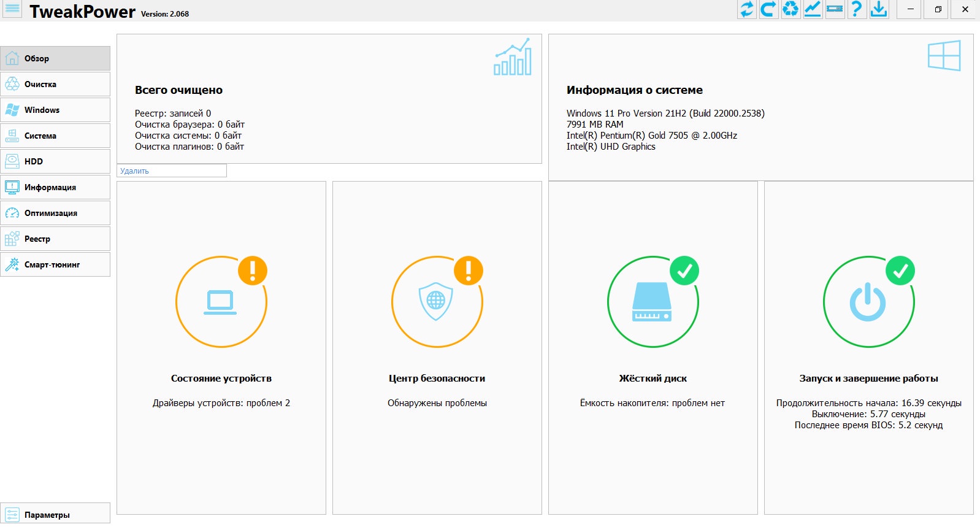The height and width of the screenshot is (527, 980).
Task: Click the text Драйверы устройств: проблем 2
Action: 221,403
